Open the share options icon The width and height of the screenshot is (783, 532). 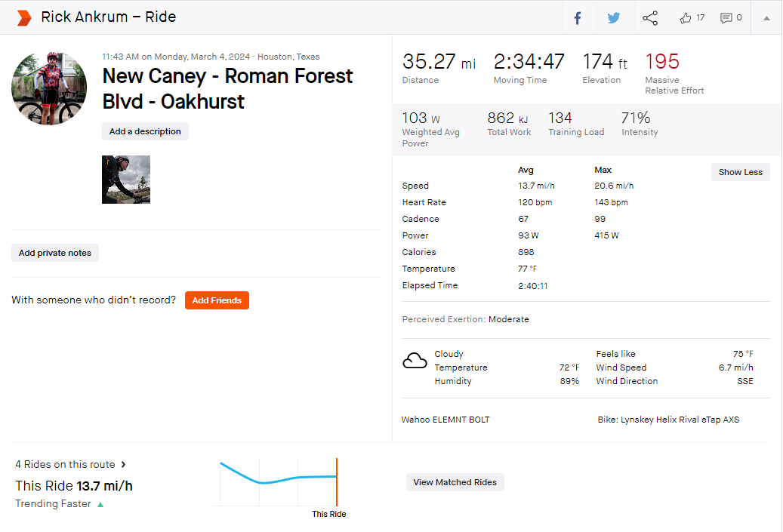click(x=650, y=18)
